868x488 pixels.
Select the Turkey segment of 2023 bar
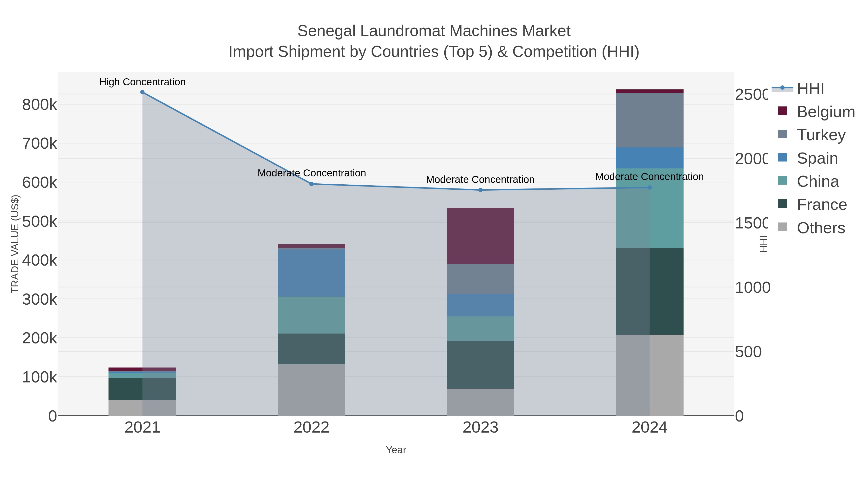point(481,279)
